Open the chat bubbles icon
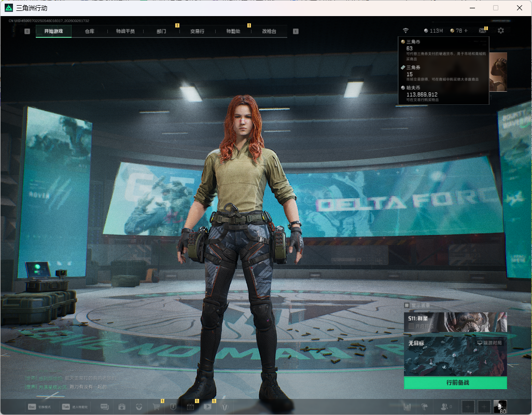 tap(105, 407)
